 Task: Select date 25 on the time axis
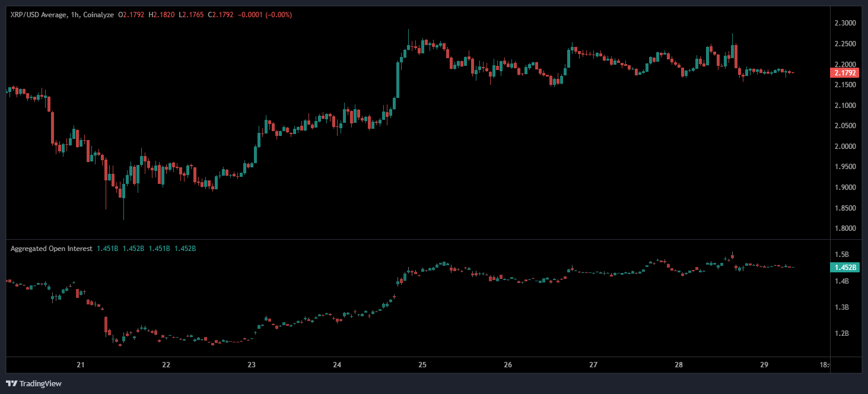point(422,365)
